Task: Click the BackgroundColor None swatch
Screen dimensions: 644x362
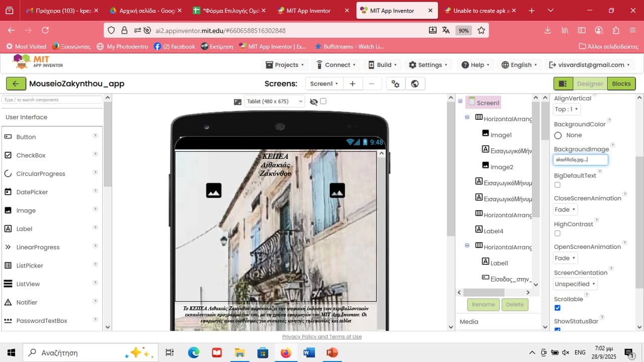Action: point(558,135)
